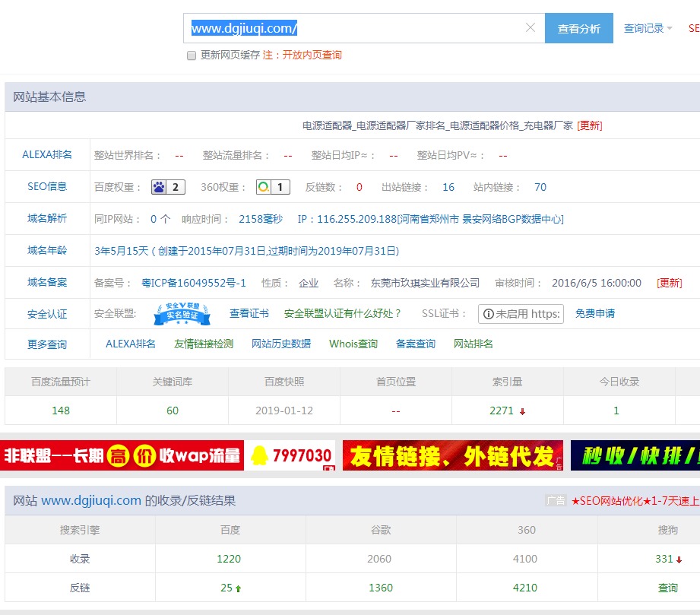This screenshot has width=700, height=615.
Task: Click 查询 in the Sogou backlinks cell
Action: [x=667, y=588]
